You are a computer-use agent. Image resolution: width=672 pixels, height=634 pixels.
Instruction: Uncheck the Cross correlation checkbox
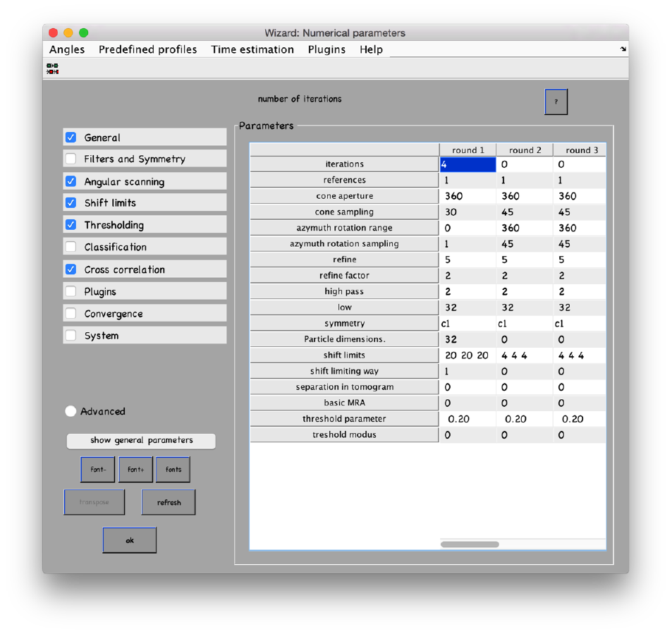tap(71, 269)
